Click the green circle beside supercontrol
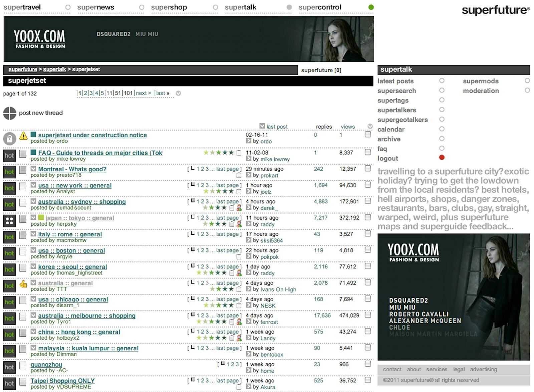 371,7
